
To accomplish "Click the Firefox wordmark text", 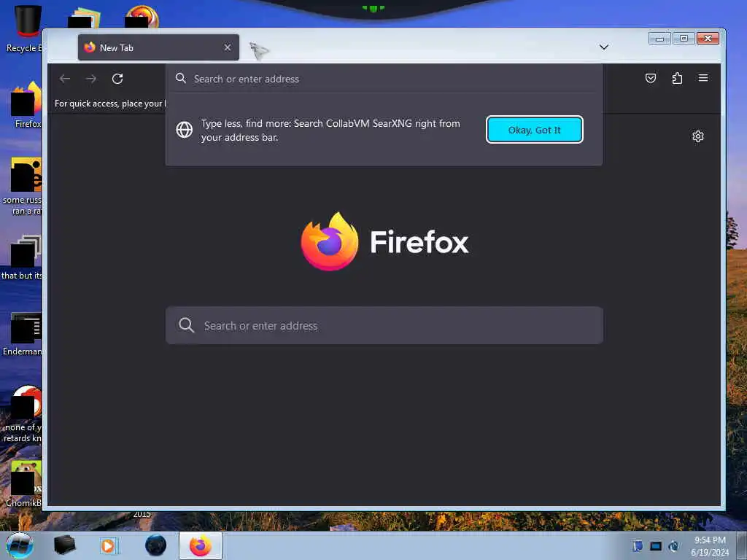I will [x=419, y=242].
